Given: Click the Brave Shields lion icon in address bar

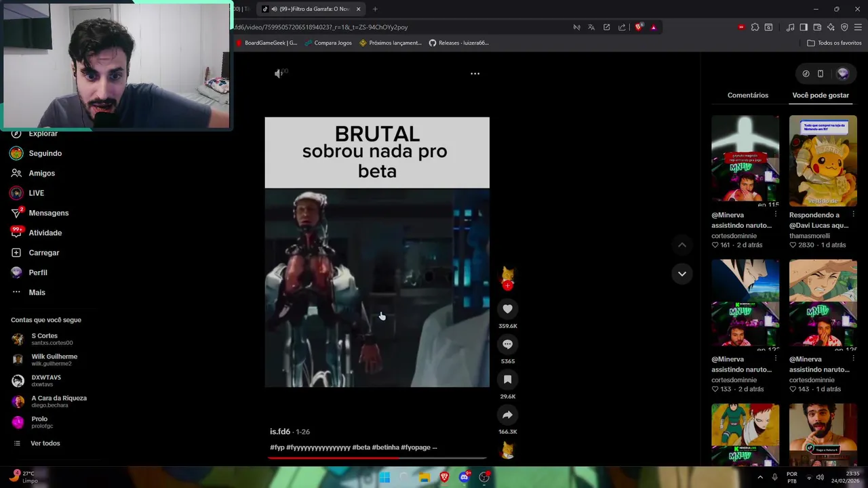Looking at the screenshot, I should tap(638, 27).
